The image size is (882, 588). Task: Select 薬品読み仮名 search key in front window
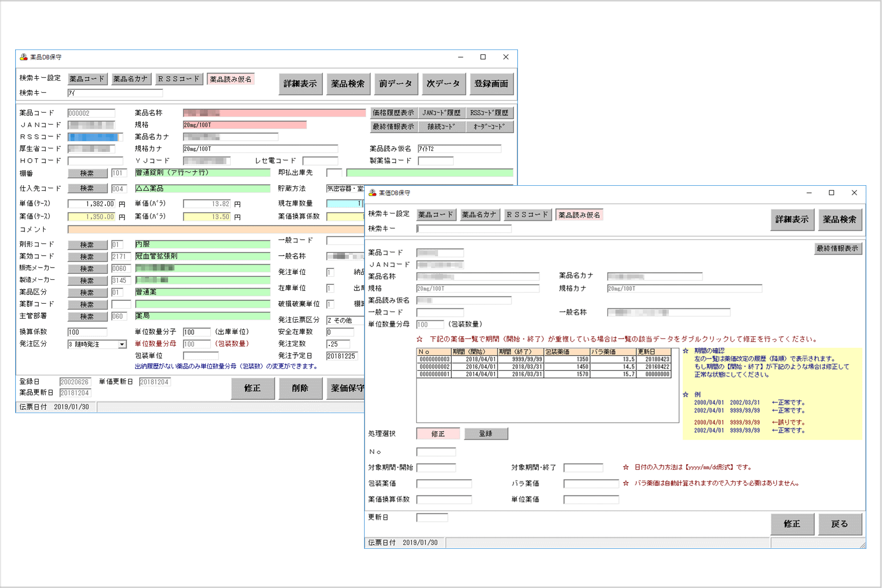pos(579,215)
